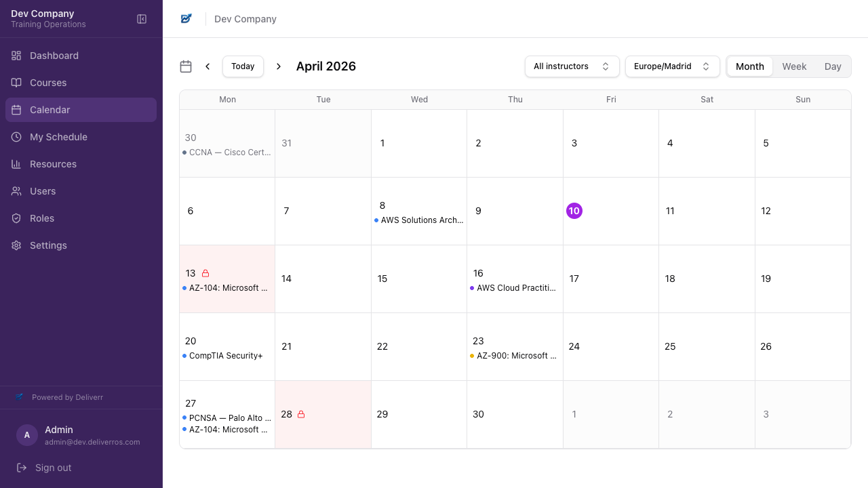The image size is (868, 488).
Task: Open Courses in the sidebar
Action: click(x=81, y=83)
